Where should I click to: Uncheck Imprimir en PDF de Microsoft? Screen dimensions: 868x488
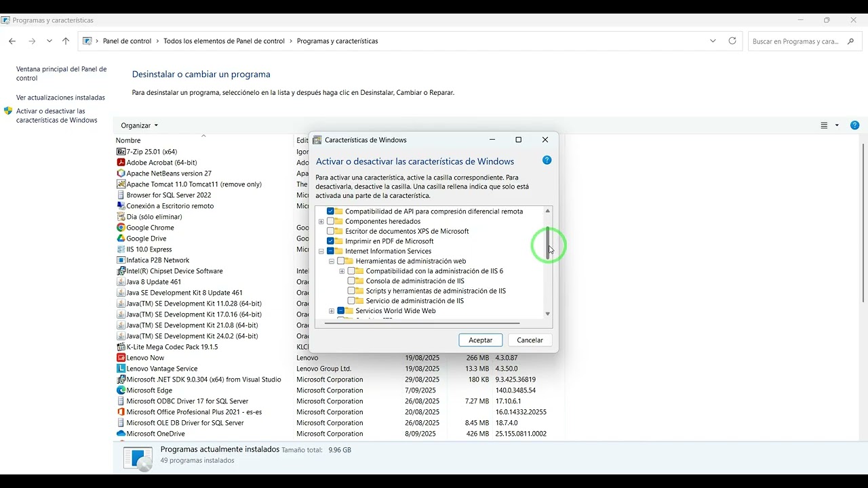[331, 241]
